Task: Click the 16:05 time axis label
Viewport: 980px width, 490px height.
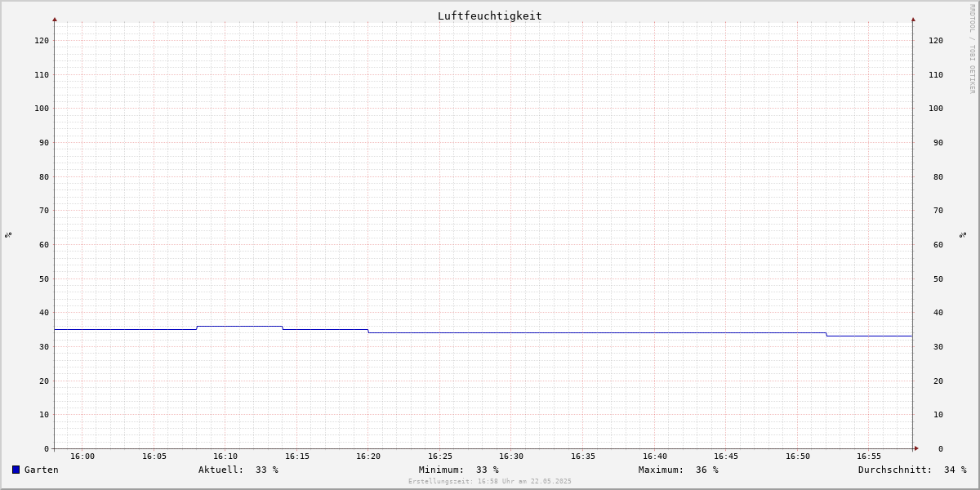Action: coord(154,457)
